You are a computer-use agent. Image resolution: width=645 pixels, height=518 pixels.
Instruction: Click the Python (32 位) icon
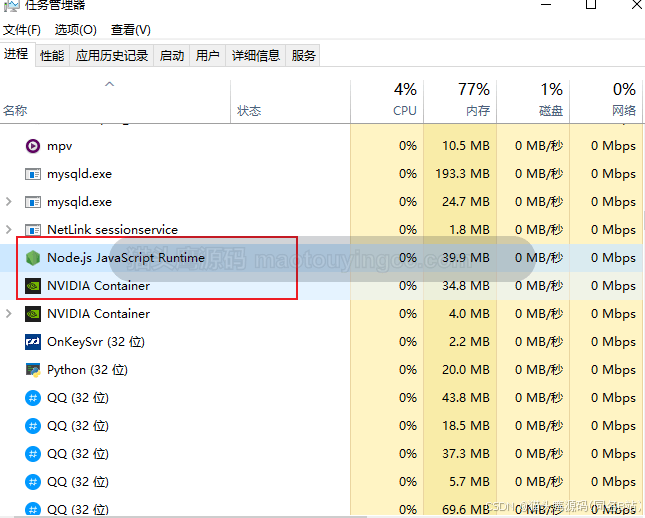(x=33, y=370)
